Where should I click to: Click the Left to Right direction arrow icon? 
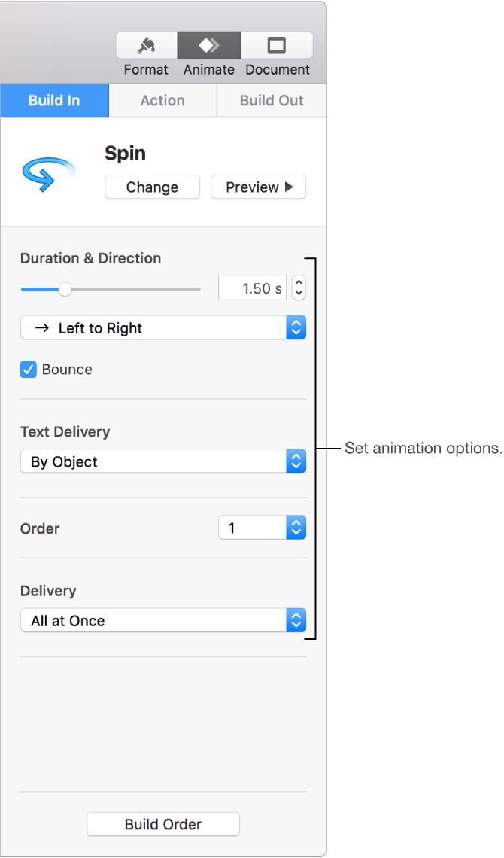pos(41,327)
